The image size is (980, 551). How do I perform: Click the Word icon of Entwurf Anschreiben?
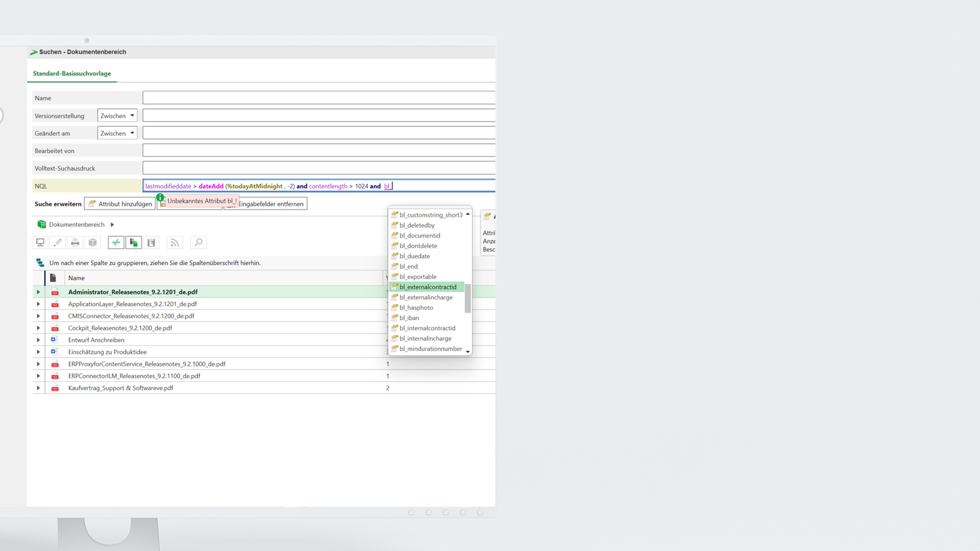54,340
